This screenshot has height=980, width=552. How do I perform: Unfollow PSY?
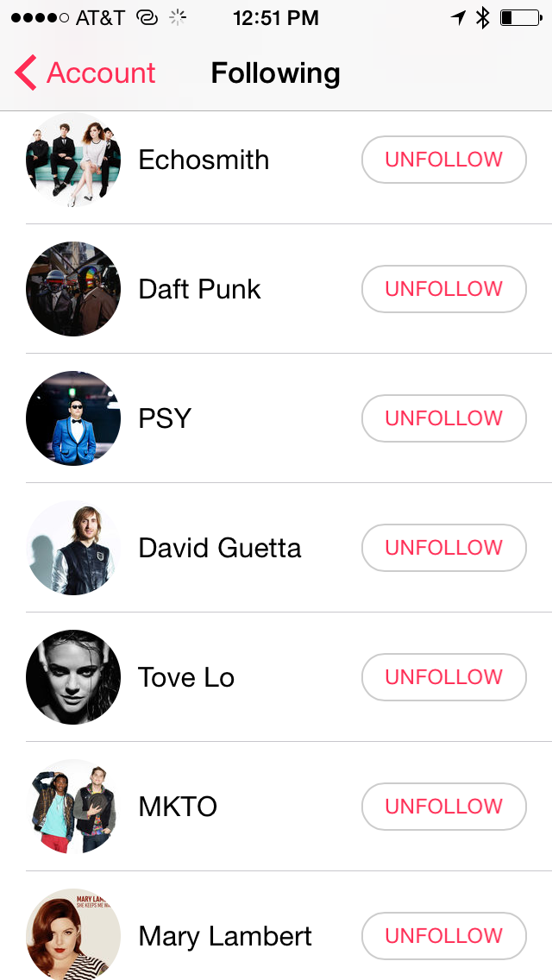click(443, 418)
